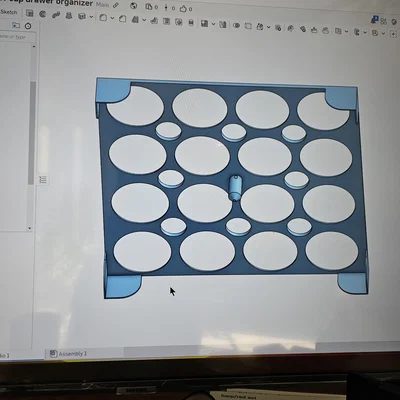Select the Revolve tool

(x=42, y=14)
